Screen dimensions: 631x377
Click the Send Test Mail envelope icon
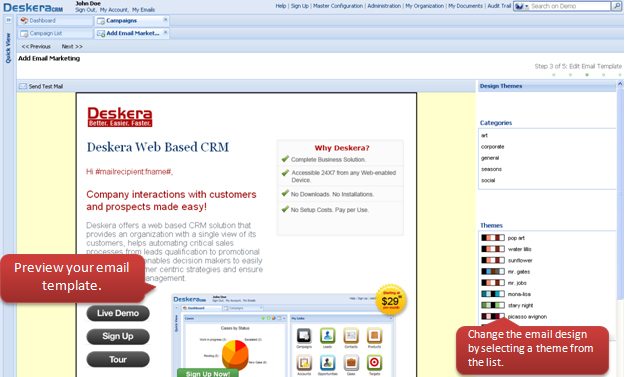tap(23, 86)
